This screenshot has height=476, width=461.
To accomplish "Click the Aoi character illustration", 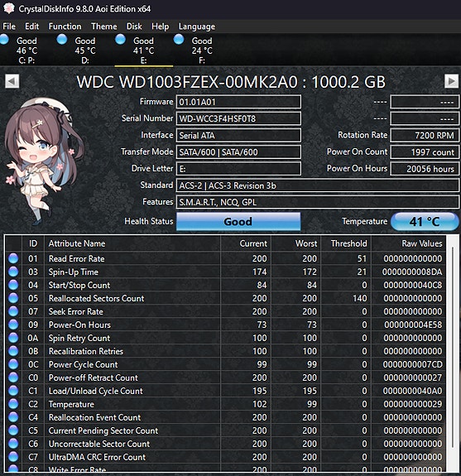I will click(43, 161).
